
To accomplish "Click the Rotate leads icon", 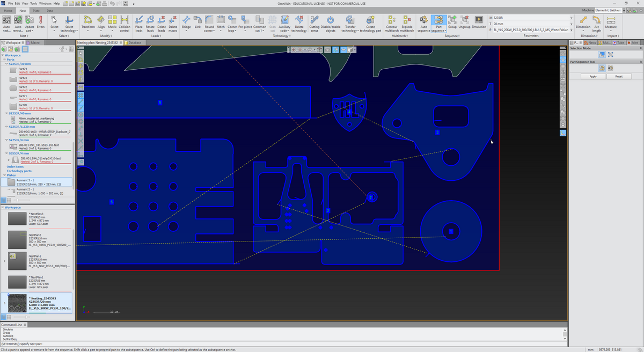I will pyautogui.click(x=150, y=19).
